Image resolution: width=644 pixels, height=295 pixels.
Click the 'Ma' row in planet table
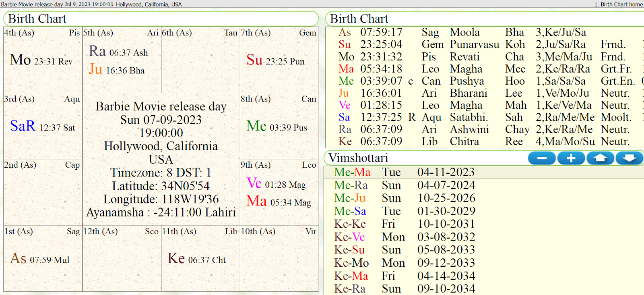485,69
